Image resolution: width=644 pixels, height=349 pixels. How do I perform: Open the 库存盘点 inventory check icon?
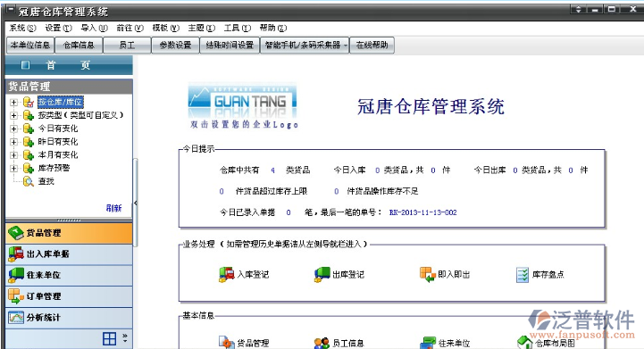(x=540, y=274)
